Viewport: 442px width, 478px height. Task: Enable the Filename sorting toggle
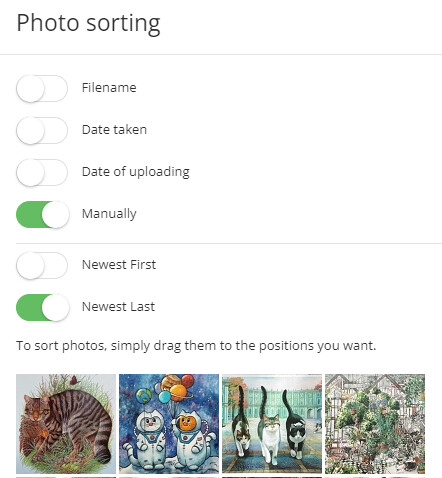[x=42, y=88]
